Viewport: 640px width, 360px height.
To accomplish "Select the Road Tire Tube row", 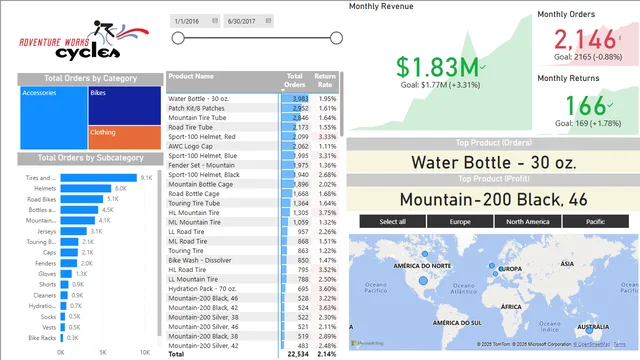I will click(252, 127).
